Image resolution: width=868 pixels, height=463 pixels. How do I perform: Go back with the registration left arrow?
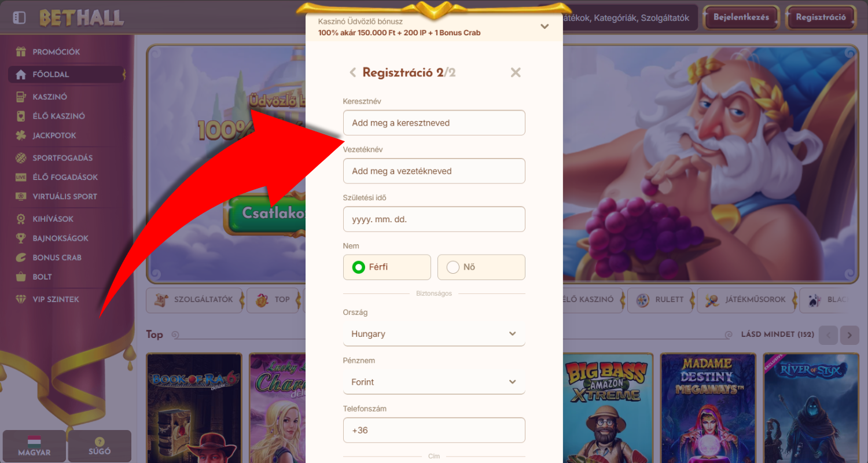352,72
